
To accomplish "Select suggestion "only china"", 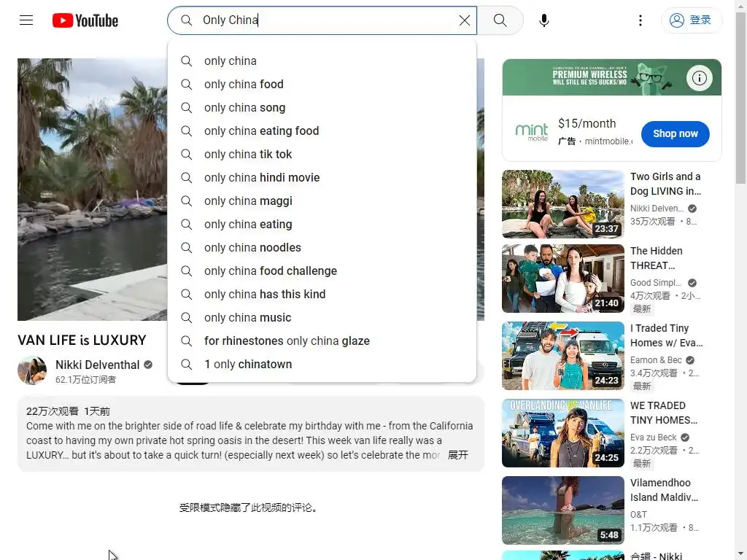I will pos(322,61).
